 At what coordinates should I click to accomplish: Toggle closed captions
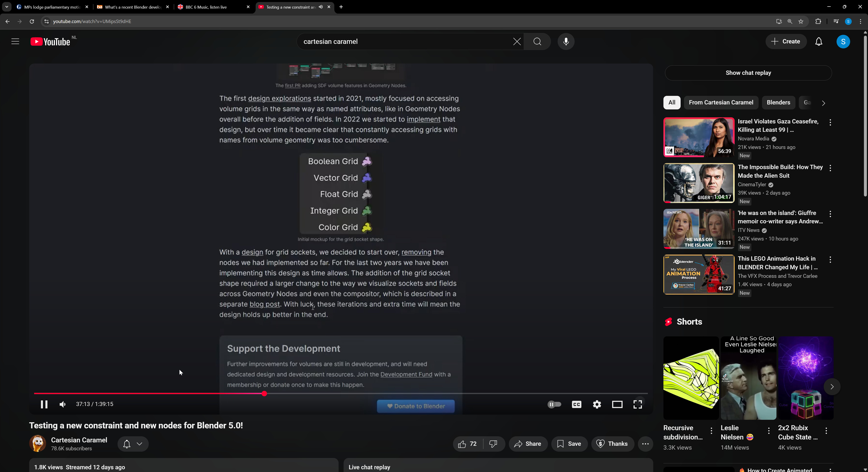pyautogui.click(x=577, y=404)
